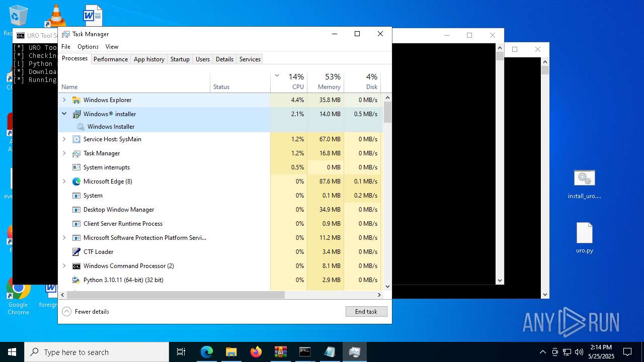
Task: Click the Python 3.10.11 process icon
Action: [x=76, y=280]
